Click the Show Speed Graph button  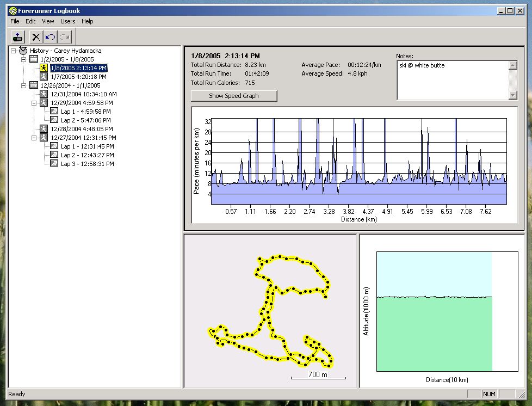coord(234,96)
